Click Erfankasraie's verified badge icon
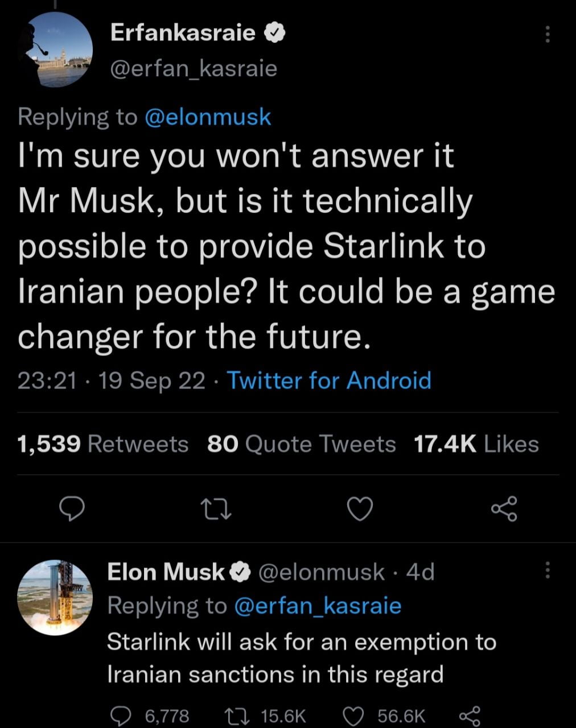The image size is (576, 728). pyautogui.click(x=275, y=34)
